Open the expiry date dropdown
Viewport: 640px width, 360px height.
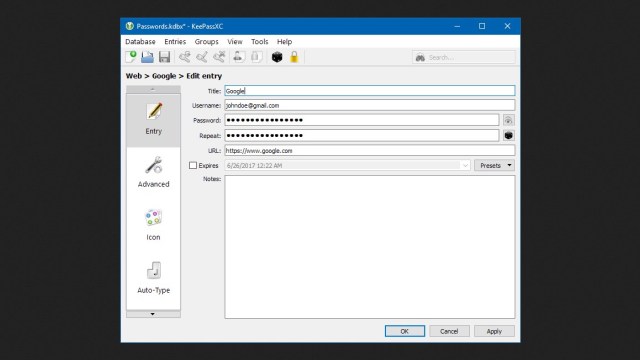[465, 165]
